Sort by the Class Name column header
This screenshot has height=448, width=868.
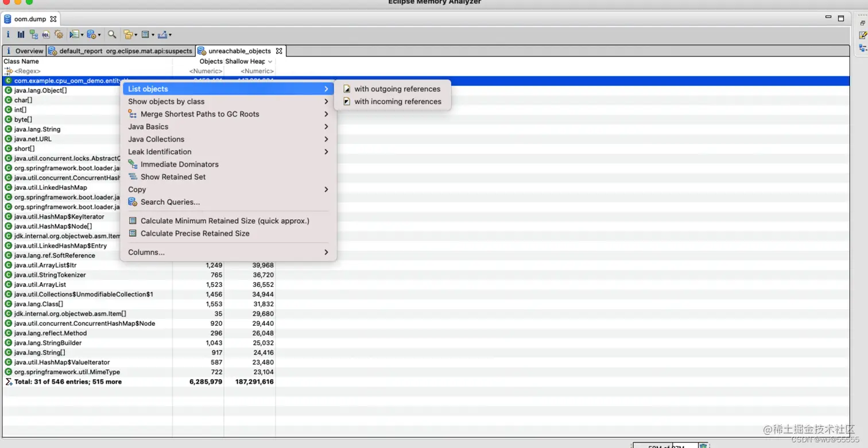point(87,61)
